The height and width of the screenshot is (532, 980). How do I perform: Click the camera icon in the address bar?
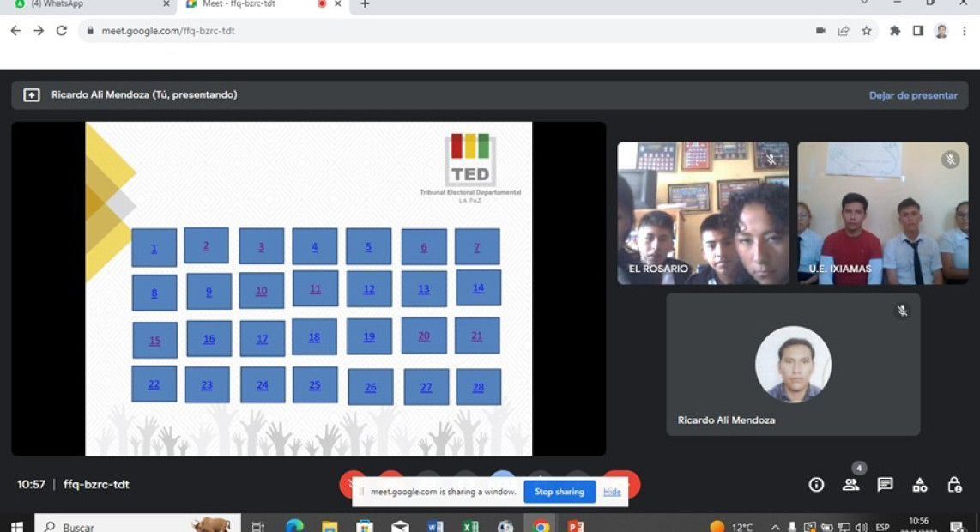tap(819, 30)
